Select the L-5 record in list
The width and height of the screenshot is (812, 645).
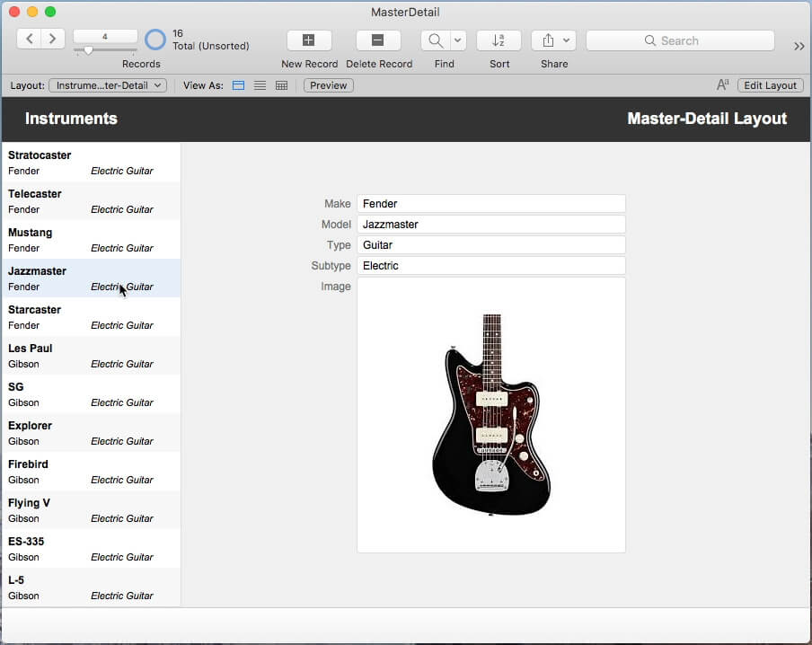coord(91,587)
